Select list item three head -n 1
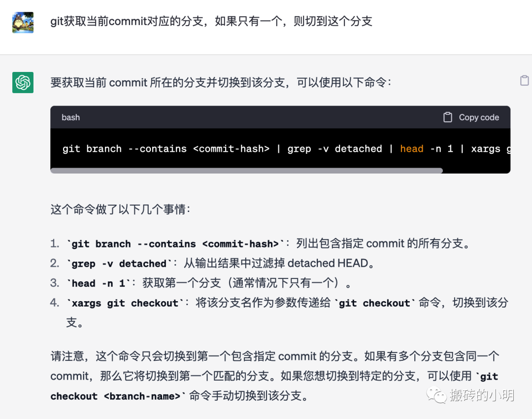This screenshot has width=532, height=419. click(99, 283)
